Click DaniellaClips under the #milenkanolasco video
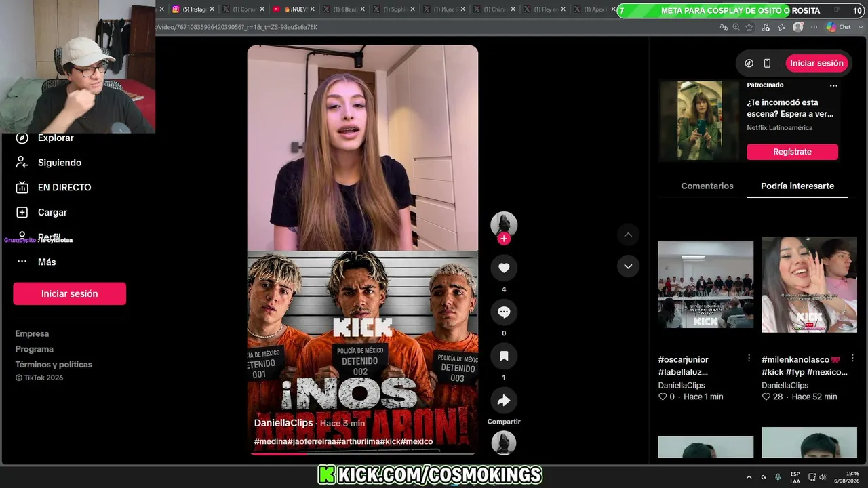The height and width of the screenshot is (488, 868). click(787, 385)
